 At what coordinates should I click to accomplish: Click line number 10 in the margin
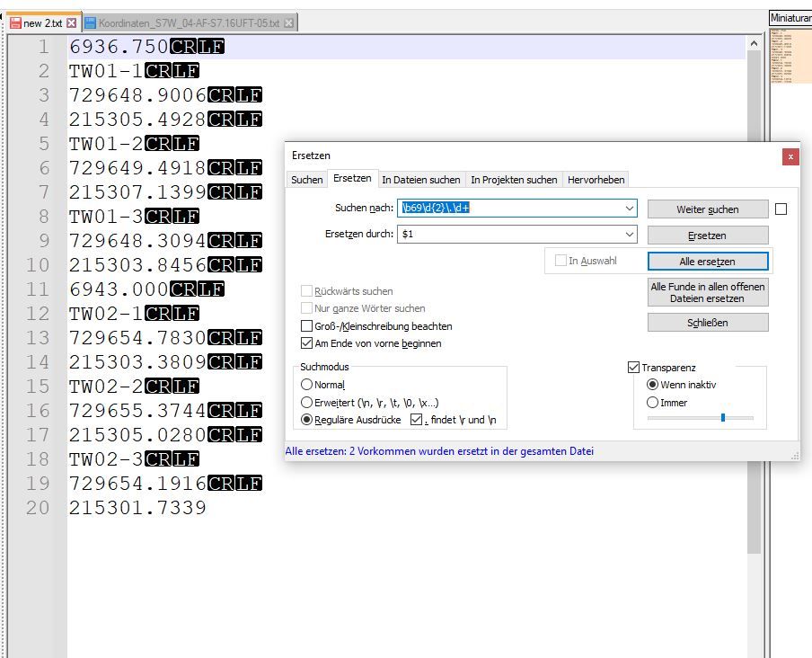coord(38,265)
